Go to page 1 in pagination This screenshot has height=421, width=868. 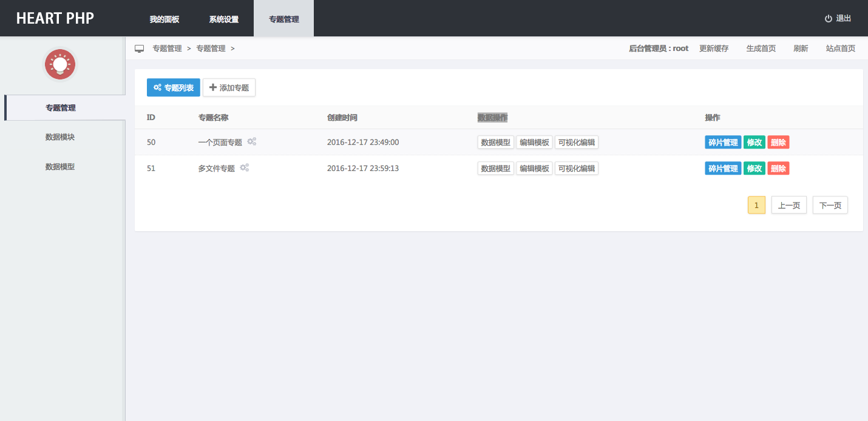pos(756,206)
